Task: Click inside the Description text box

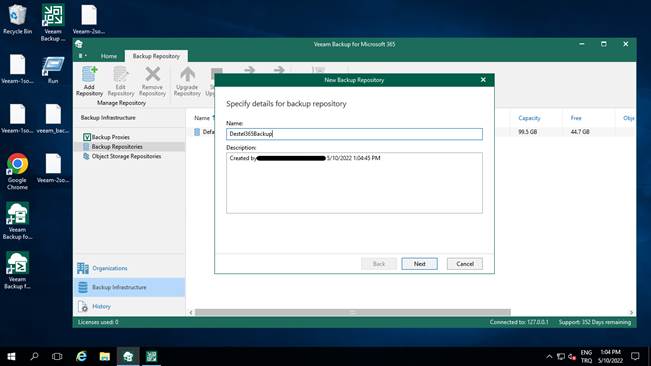Action: pos(354,183)
